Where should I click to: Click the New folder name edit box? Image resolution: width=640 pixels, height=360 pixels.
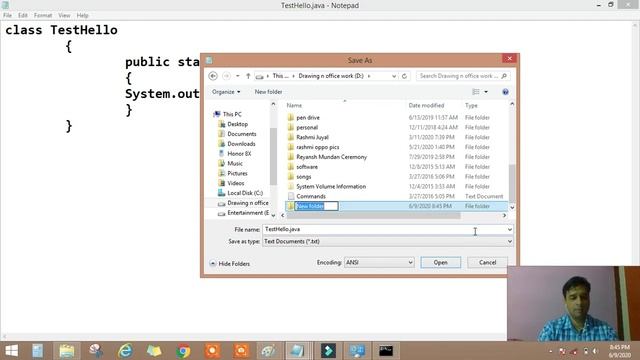point(317,206)
